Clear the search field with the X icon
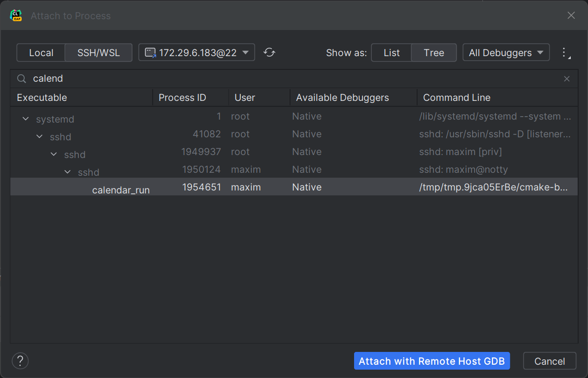The width and height of the screenshot is (588, 378). coord(567,79)
